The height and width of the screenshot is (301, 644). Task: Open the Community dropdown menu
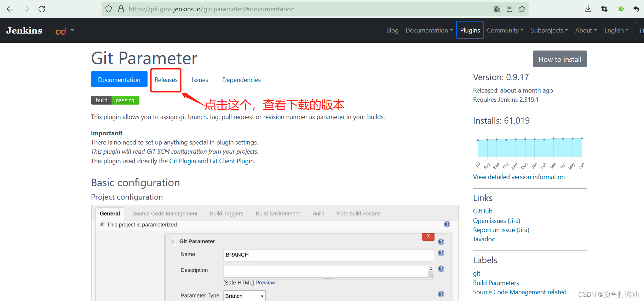(x=505, y=30)
